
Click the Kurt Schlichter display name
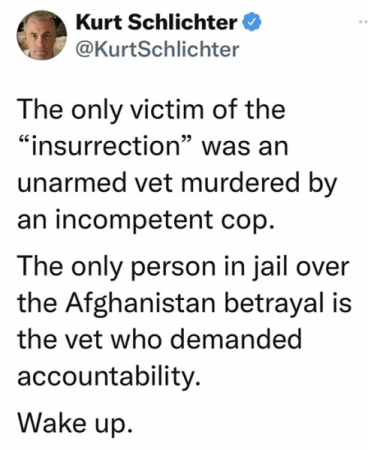click(156, 23)
